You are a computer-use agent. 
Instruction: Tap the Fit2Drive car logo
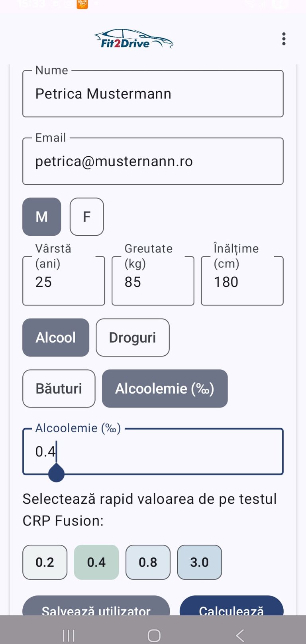tap(134, 39)
